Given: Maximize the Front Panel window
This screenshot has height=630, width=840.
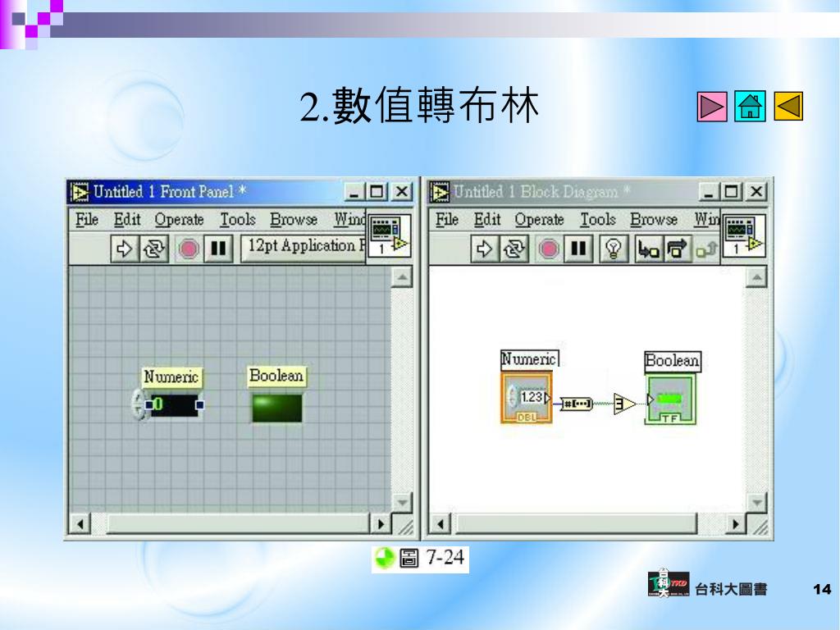Looking at the screenshot, I should coord(377,192).
